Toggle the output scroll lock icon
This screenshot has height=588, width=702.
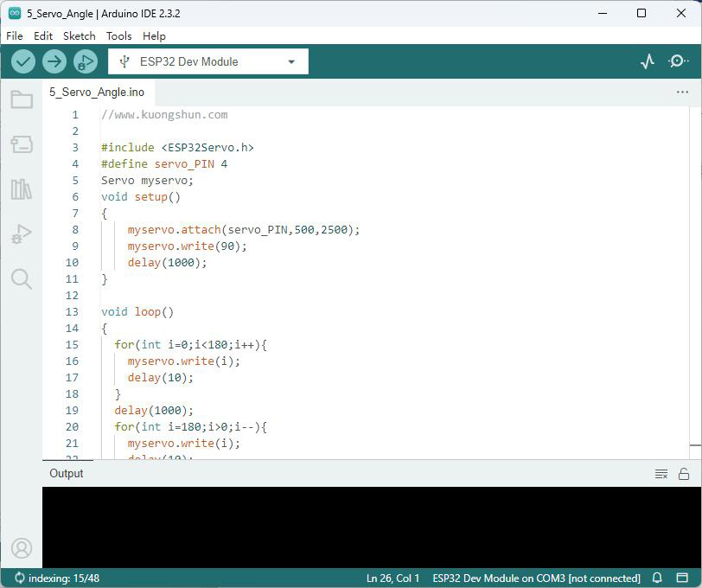(684, 474)
